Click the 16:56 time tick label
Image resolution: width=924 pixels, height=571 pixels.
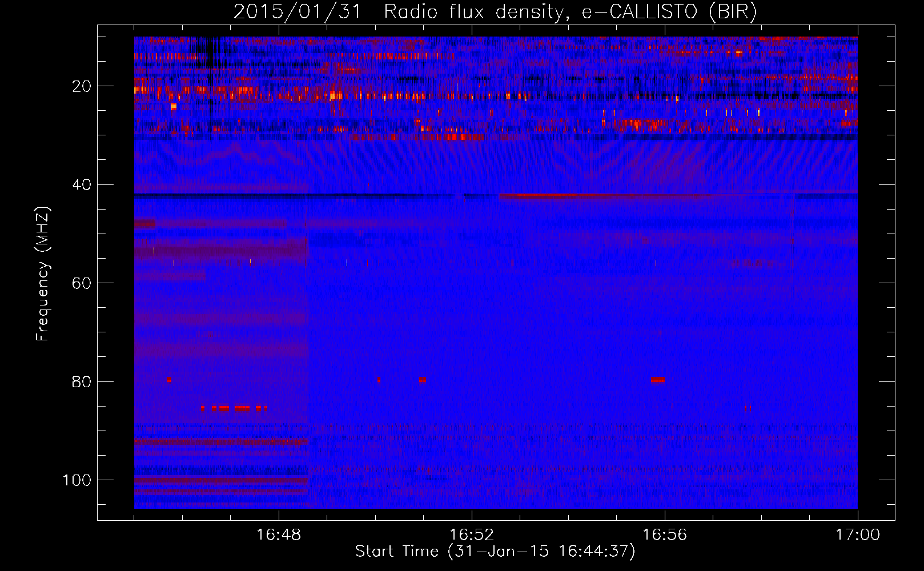pos(665,534)
